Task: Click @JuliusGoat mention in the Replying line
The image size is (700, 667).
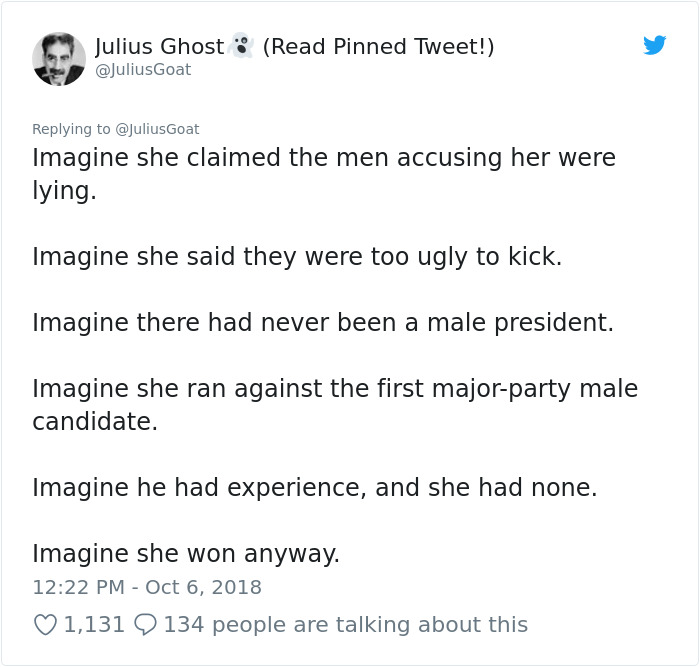Action: pos(157,129)
